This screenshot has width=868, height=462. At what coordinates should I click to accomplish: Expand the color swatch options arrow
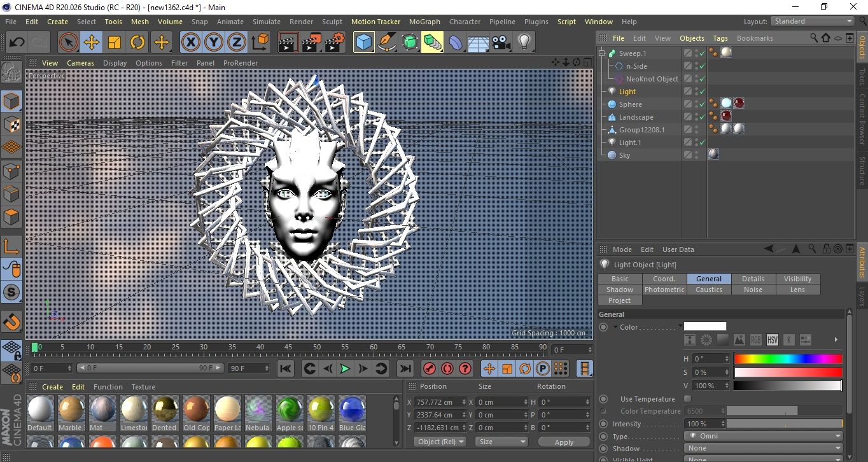[x=836, y=340]
